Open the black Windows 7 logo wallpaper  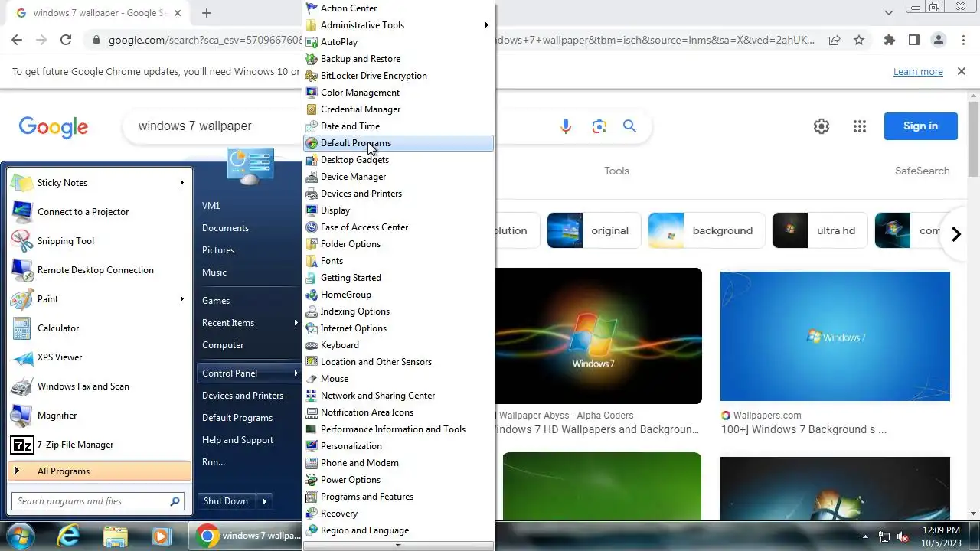598,336
